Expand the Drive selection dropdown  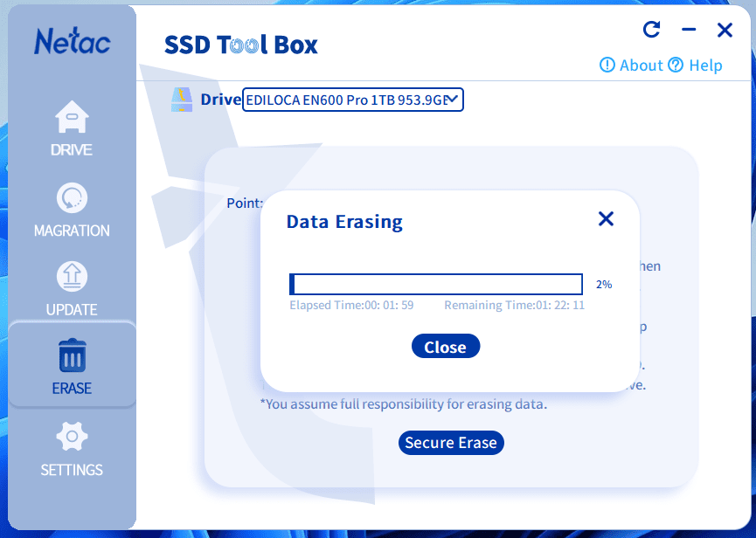click(x=352, y=100)
